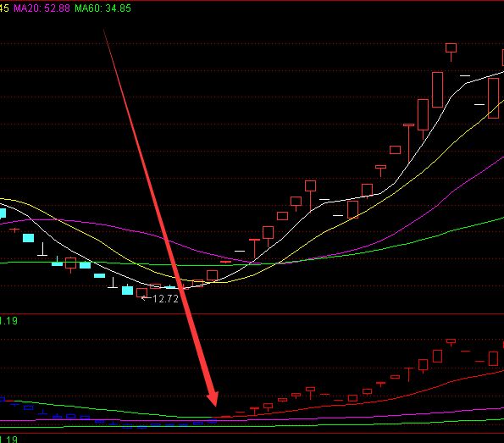Click the blue candle in lower left panel
The height and width of the screenshot is (443, 504).
28,407
